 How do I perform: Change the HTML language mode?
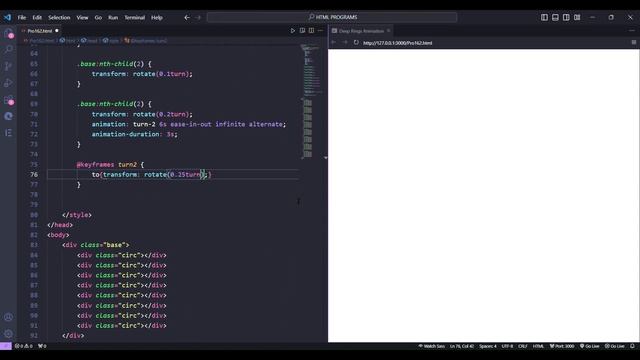pos(538,346)
